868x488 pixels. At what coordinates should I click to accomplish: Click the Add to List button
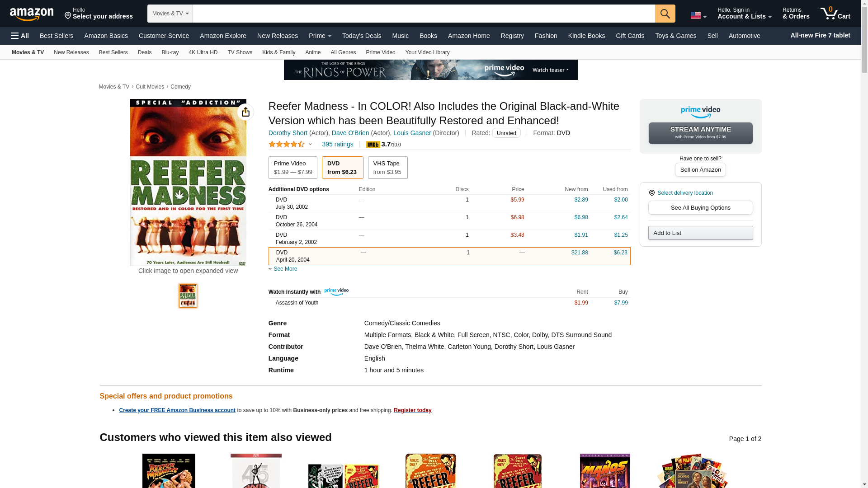701,233
